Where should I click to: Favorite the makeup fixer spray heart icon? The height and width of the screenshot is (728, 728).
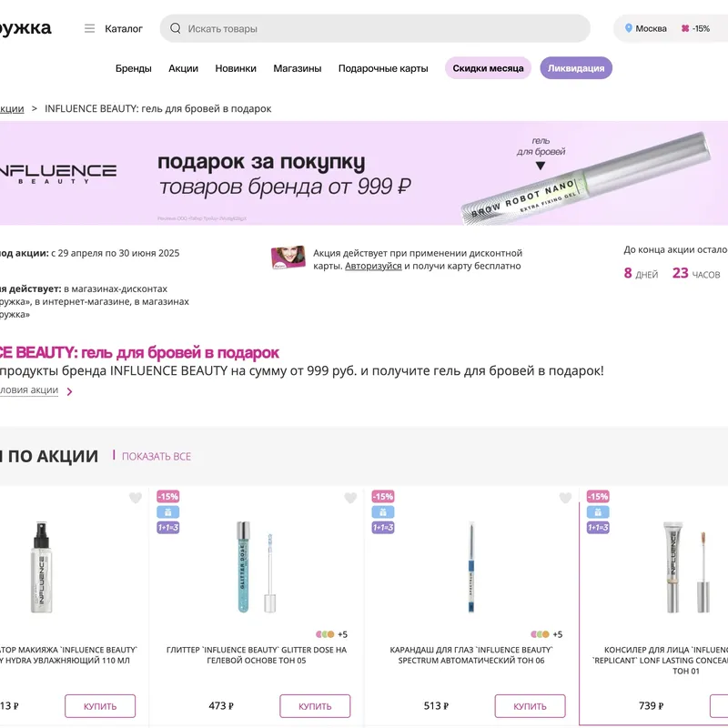click(x=135, y=498)
